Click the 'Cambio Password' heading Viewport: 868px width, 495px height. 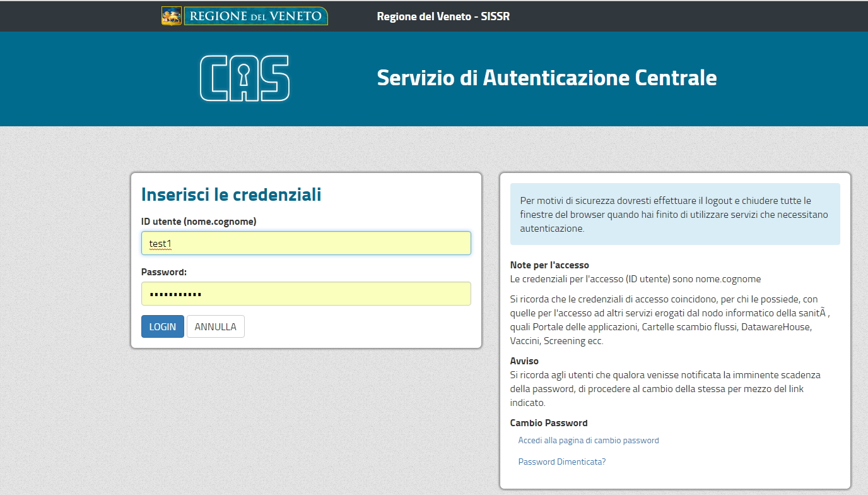click(x=548, y=423)
